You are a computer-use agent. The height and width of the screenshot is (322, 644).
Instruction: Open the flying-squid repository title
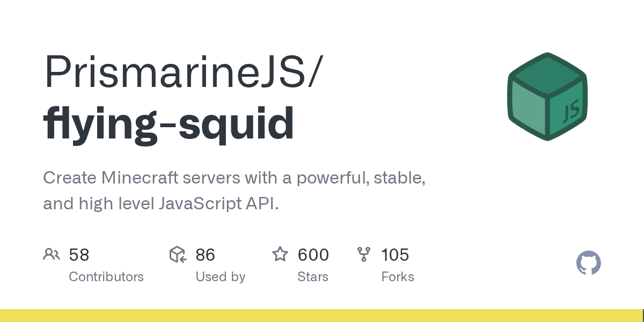point(168,122)
